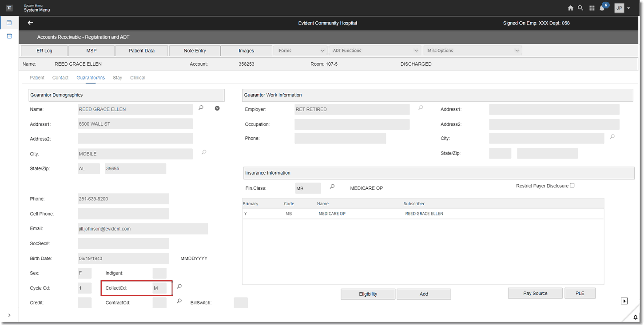Image resolution: width=644 pixels, height=326 pixels.
Task: Click the zip field showing 36695
Action: point(135,169)
